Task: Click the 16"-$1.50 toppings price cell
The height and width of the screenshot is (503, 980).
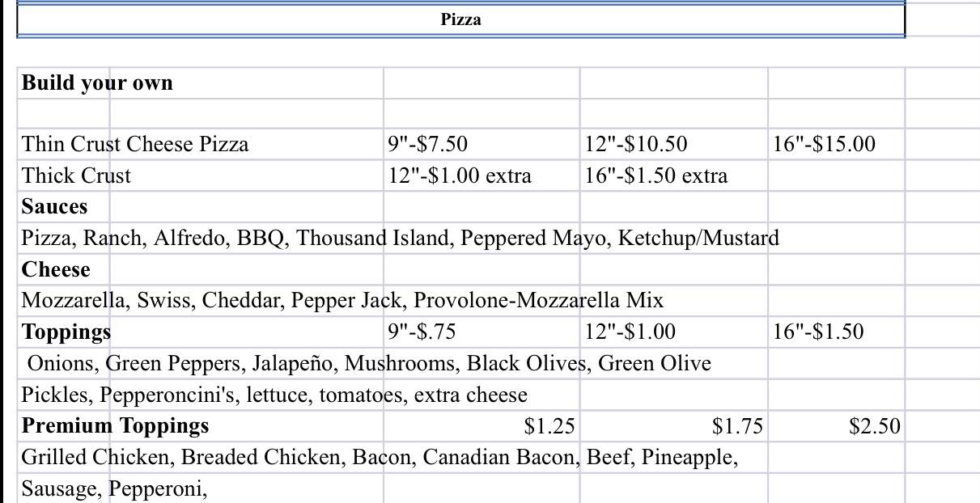Action: coord(818,332)
